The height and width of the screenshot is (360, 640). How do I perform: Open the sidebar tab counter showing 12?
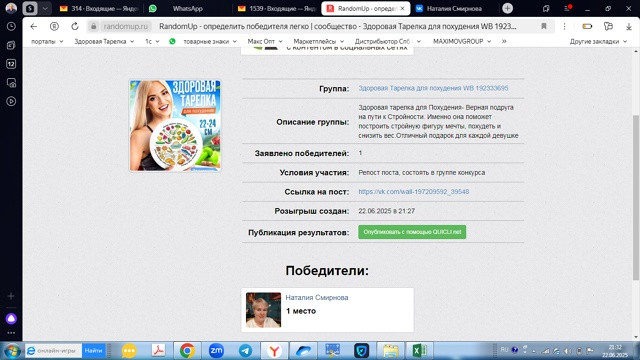[11, 64]
